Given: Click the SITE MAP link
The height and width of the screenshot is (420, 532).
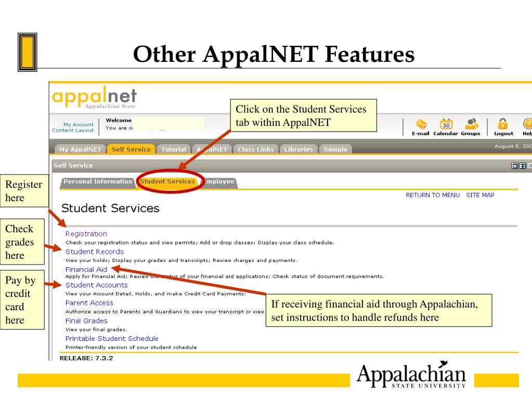Looking at the screenshot, I should [x=480, y=195].
